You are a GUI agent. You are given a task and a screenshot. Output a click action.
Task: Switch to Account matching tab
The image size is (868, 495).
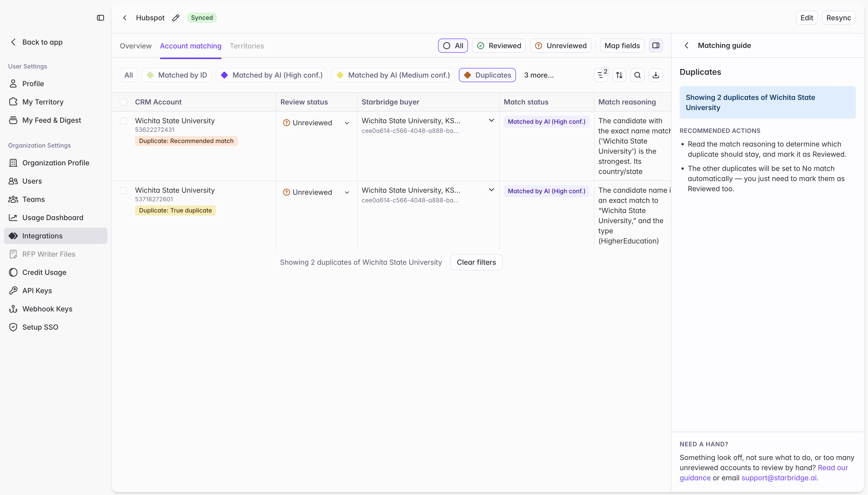pyautogui.click(x=191, y=46)
